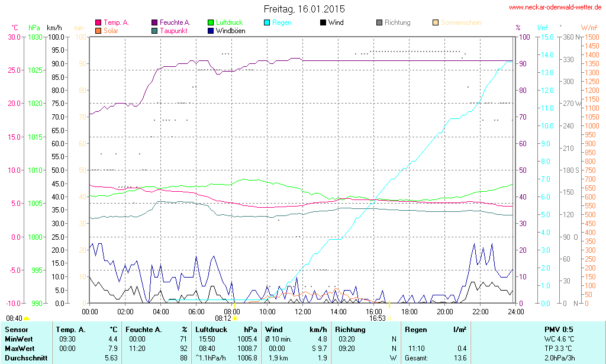Click the green Luftdruck legend square
The width and height of the screenshot is (606, 364).
pyautogui.click(x=211, y=22)
